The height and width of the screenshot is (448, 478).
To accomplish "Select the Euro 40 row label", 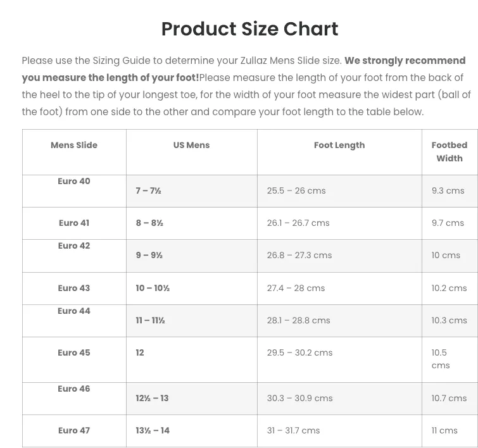I will (74, 181).
